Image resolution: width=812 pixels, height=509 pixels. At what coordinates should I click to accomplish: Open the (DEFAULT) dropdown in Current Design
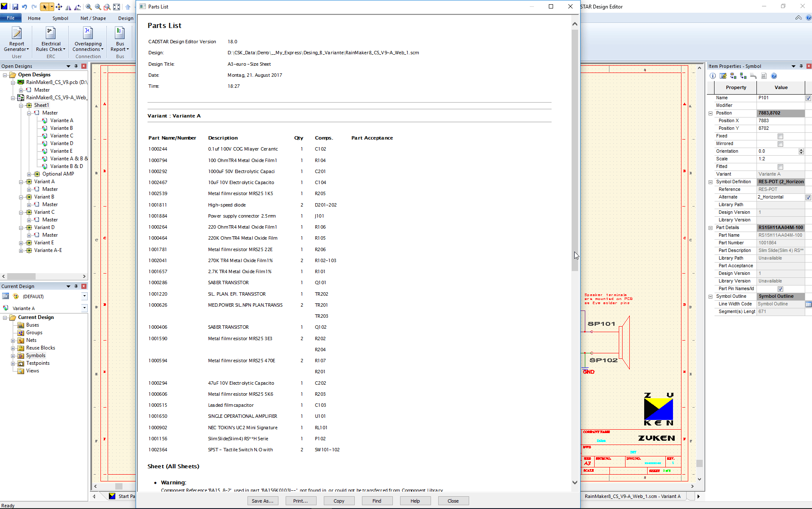click(x=84, y=296)
